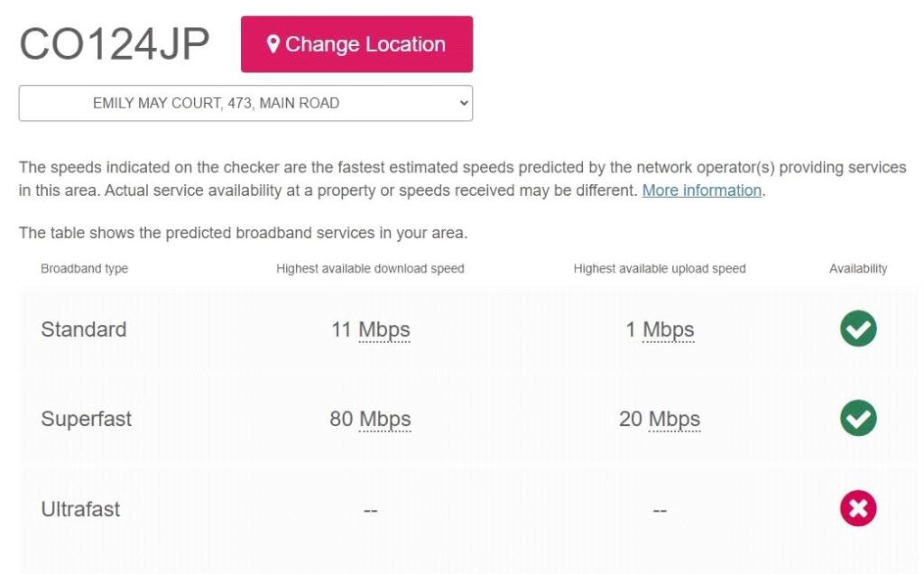Click the Highest available upload speed header
Viewport: 924px width, 574px height.
660,268
